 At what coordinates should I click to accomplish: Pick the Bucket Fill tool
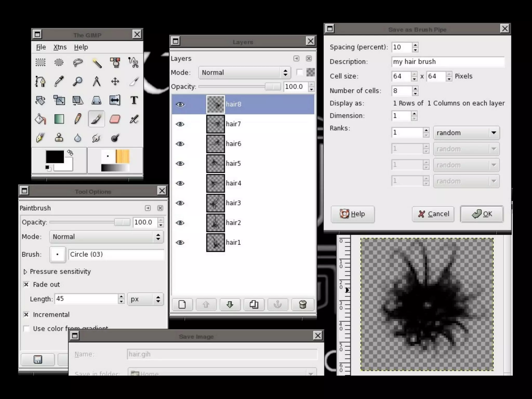pyautogui.click(x=40, y=119)
